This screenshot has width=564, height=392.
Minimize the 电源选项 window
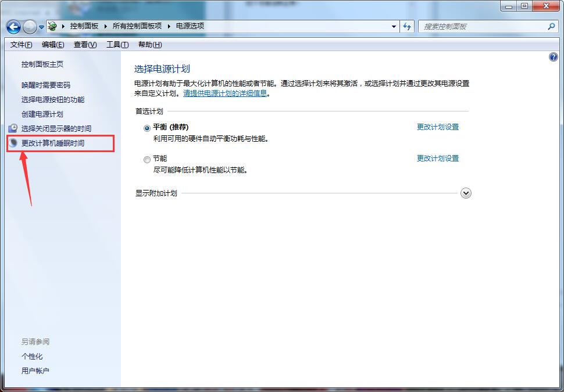point(509,6)
